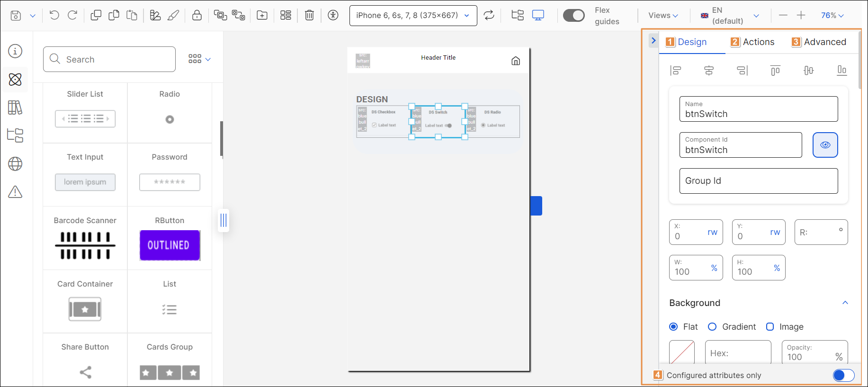Open the screen tree icon in the left sidebar
The height and width of the screenshot is (387, 868).
coord(15,135)
